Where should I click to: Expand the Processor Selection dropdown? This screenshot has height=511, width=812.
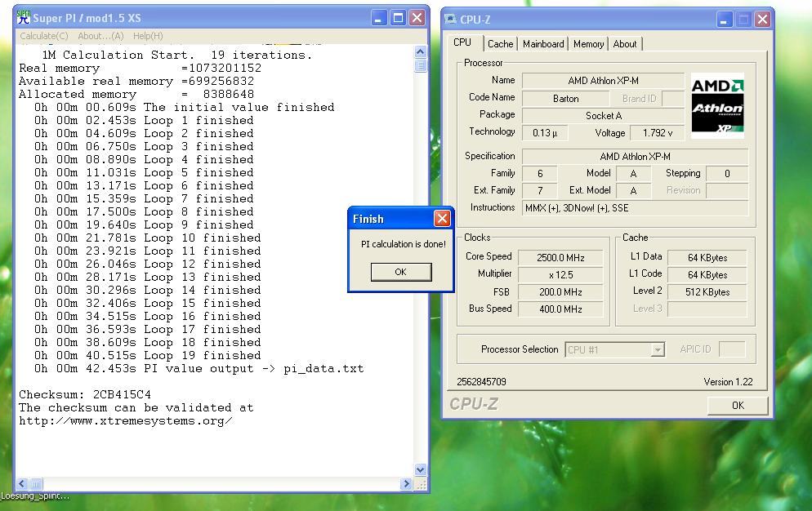click(657, 350)
